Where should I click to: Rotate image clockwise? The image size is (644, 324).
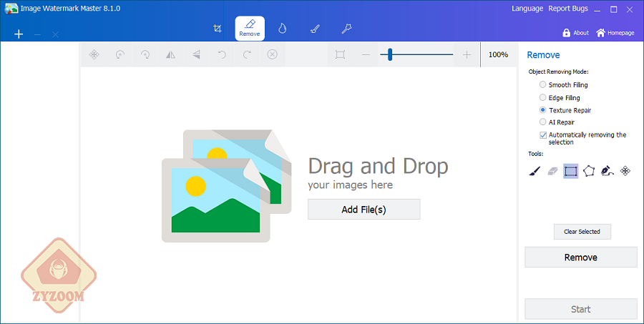point(145,54)
